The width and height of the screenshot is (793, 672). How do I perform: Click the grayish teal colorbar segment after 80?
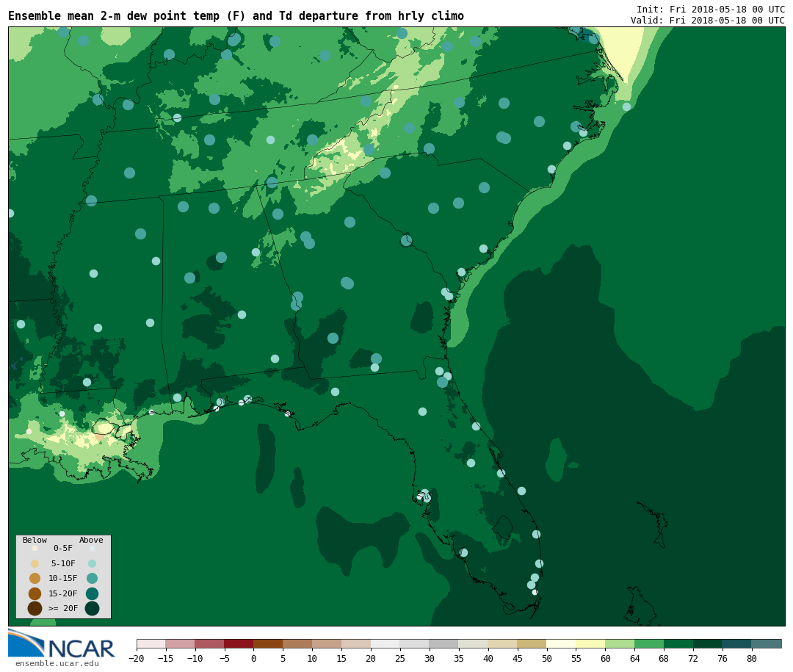767,644
